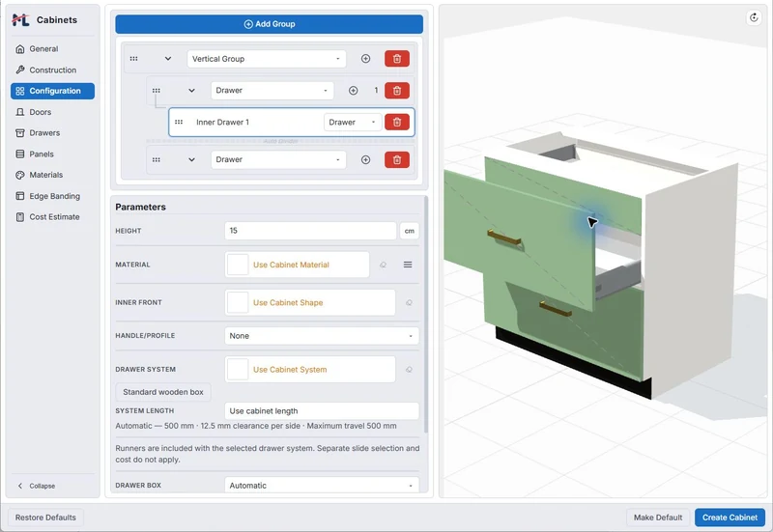Open the Material hamburger menu icon

click(x=408, y=265)
